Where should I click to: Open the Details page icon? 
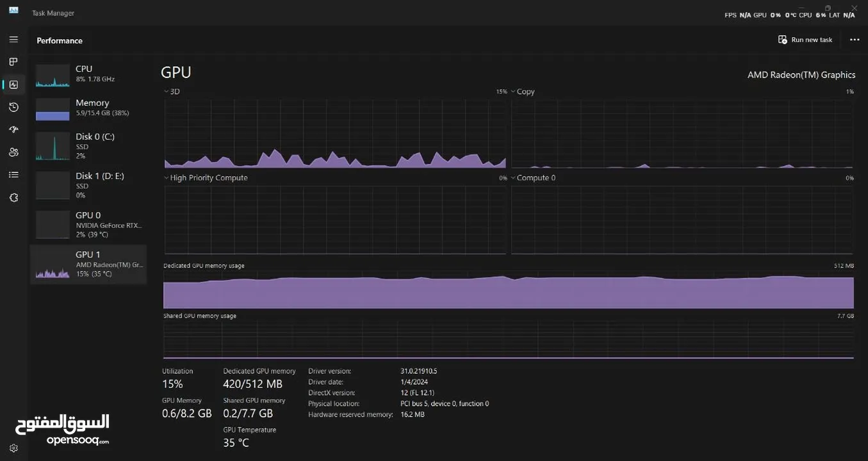13,175
